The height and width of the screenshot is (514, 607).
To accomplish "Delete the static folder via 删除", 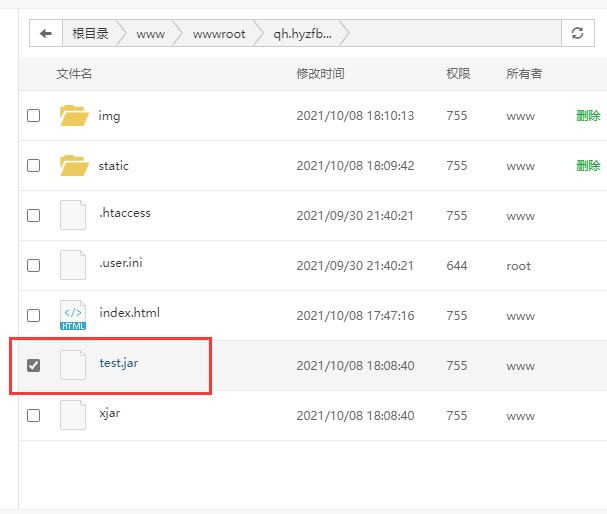I will (x=588, y=165).
